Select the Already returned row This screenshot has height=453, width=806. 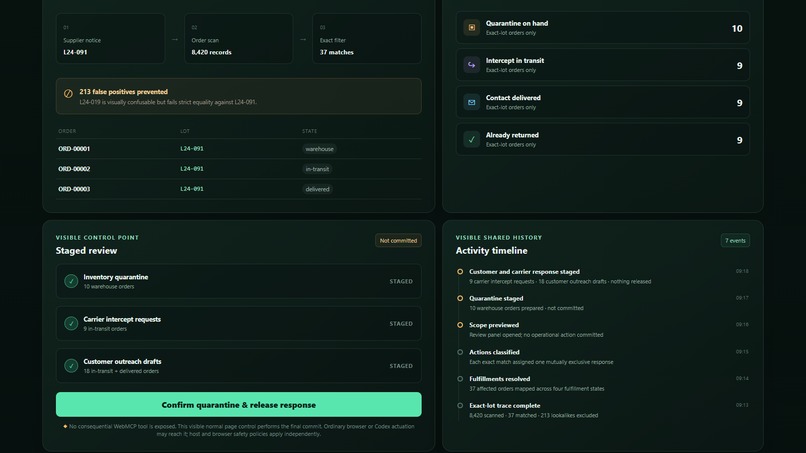pyautogui.click(x=602, y=140)
